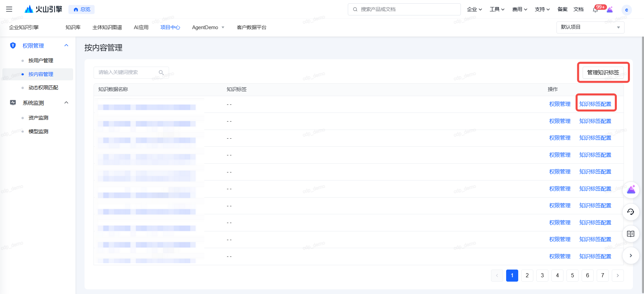This screenshot has height=294, width=644.
Task: Open the customer support headset icon
Action: pyautogui.click(x=631, y=212)
